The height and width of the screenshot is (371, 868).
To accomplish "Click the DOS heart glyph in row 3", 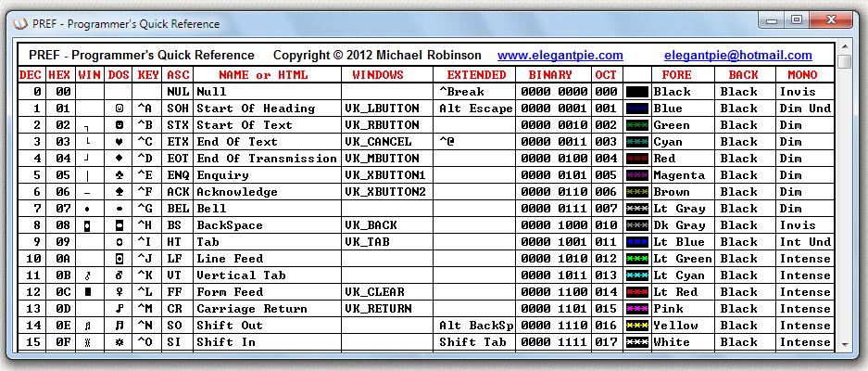I will [119, 143].
